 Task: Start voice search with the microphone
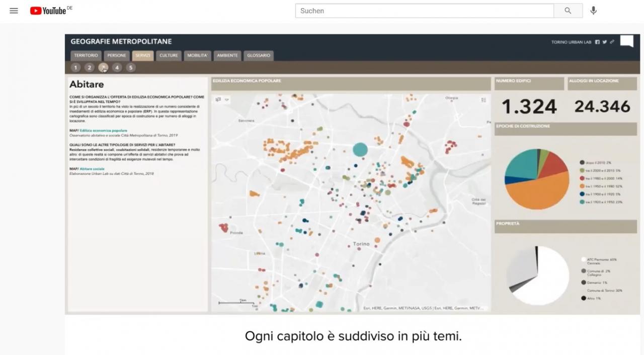[594, 11]
